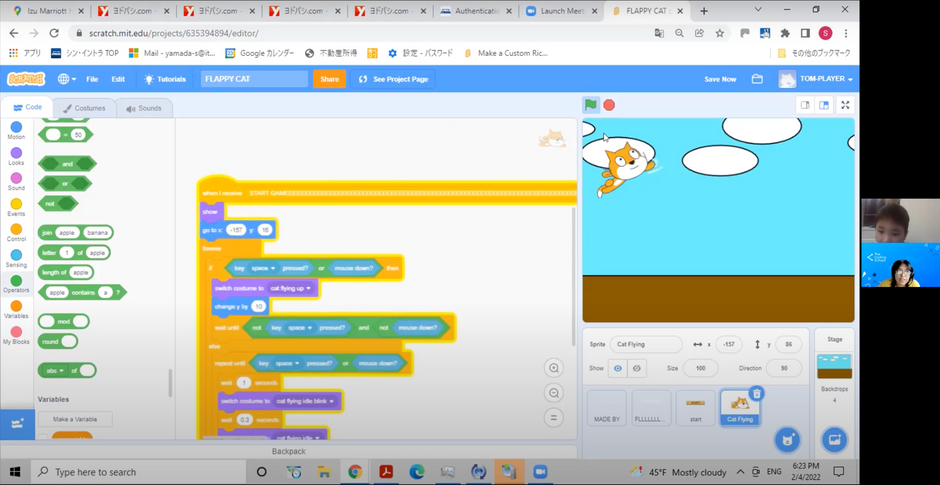Viewport: 940px width, 485px height.
Task: Open key dropdown in repeat until block
Action: pyautogui.click(x=287, y=363)
